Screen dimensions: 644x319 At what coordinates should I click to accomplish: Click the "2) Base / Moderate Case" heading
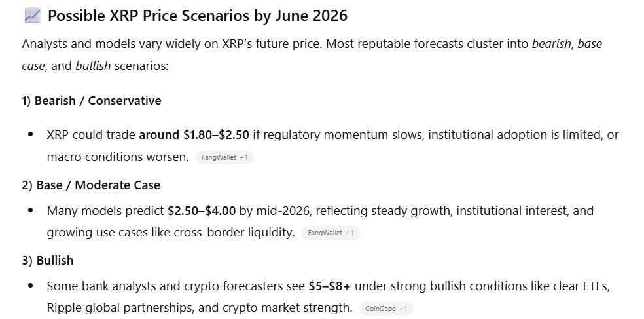pyautogui.click(x=90, y=185)
